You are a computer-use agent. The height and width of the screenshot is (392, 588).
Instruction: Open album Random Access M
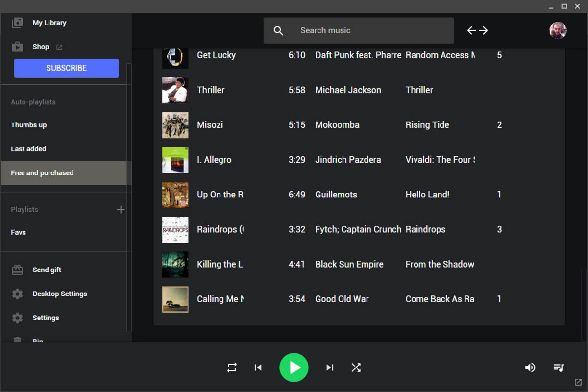tap(440, 55)
